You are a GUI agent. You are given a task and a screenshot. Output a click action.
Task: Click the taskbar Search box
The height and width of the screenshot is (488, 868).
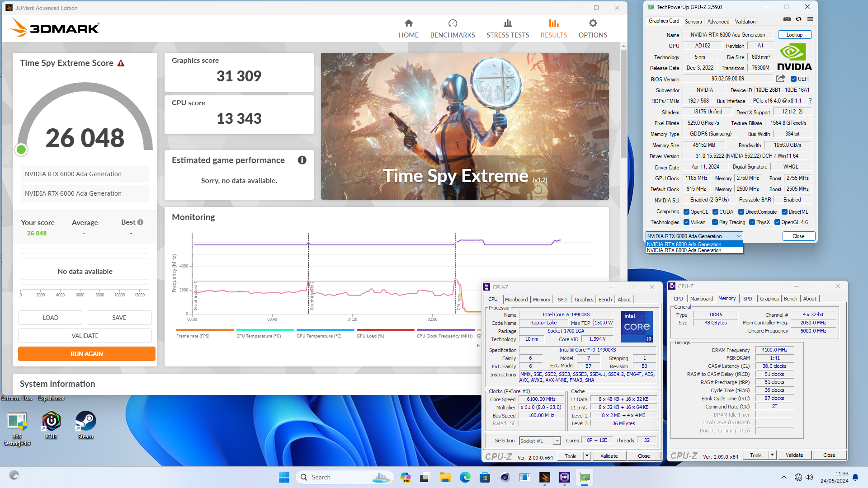tap(345, 477)
